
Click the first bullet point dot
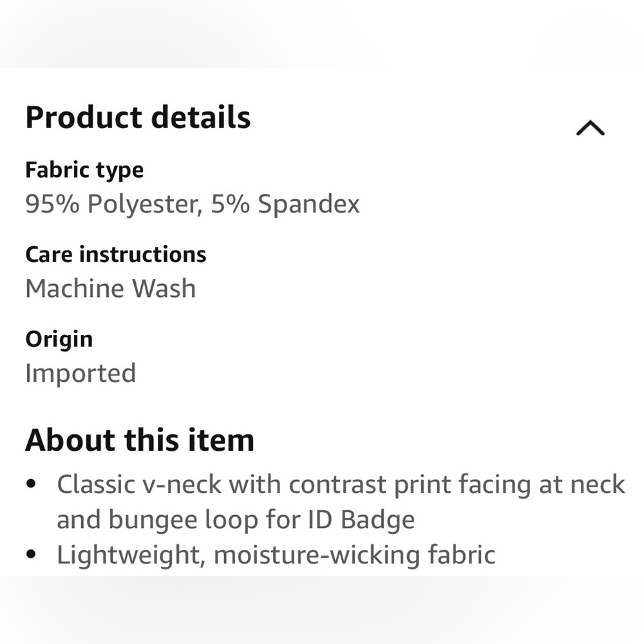pyautogui.click(x=31, y=484)
